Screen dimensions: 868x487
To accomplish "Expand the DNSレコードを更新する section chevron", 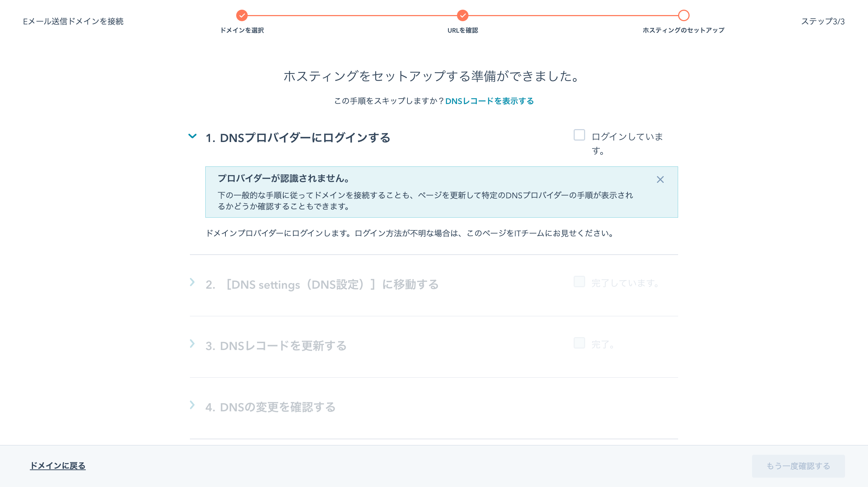I will pyautogui.click(x=192, y=344).
